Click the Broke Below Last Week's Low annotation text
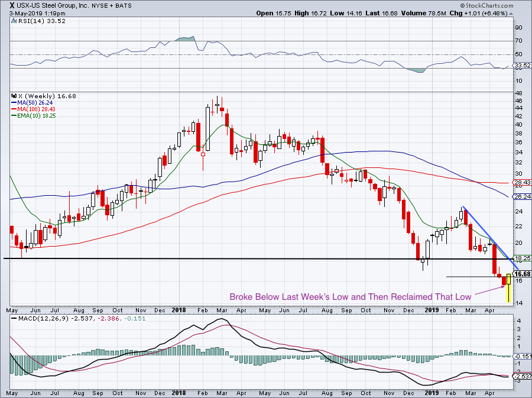Viewport: 532px width, 398px height. [x=351, y=297]
